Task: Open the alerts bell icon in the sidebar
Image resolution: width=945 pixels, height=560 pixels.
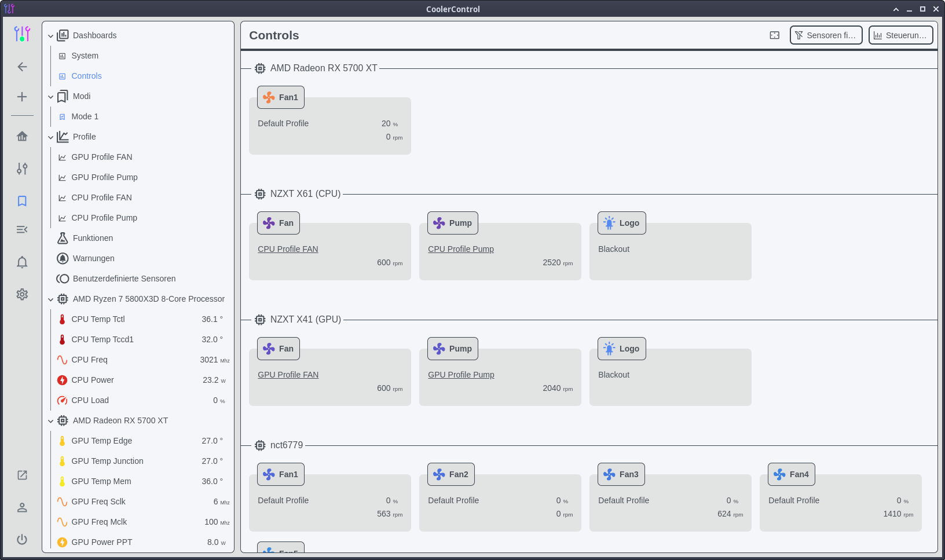Action: point(22,262)
